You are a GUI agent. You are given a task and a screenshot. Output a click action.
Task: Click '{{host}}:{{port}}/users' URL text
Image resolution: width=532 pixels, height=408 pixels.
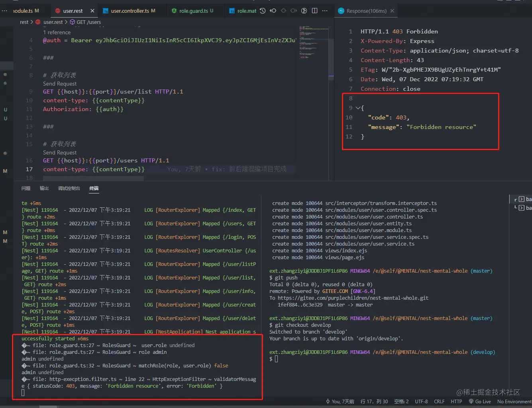tap(97, 160)
